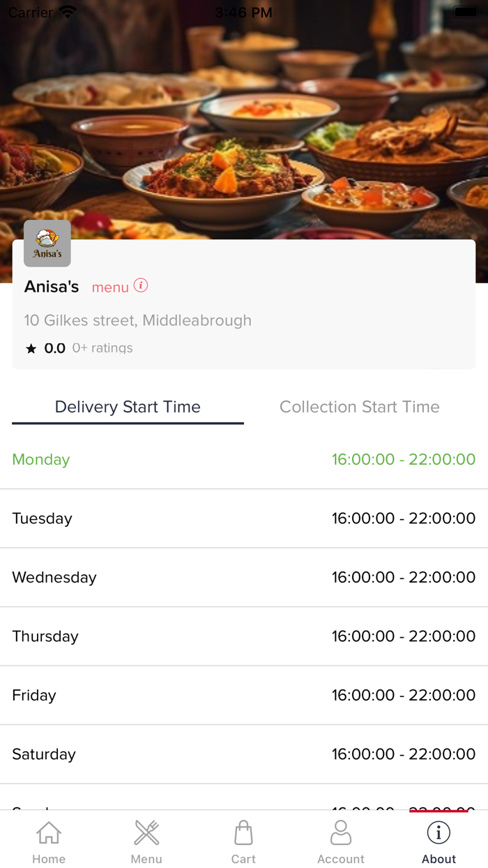Select Tuesday's delivery hours row

244,518
